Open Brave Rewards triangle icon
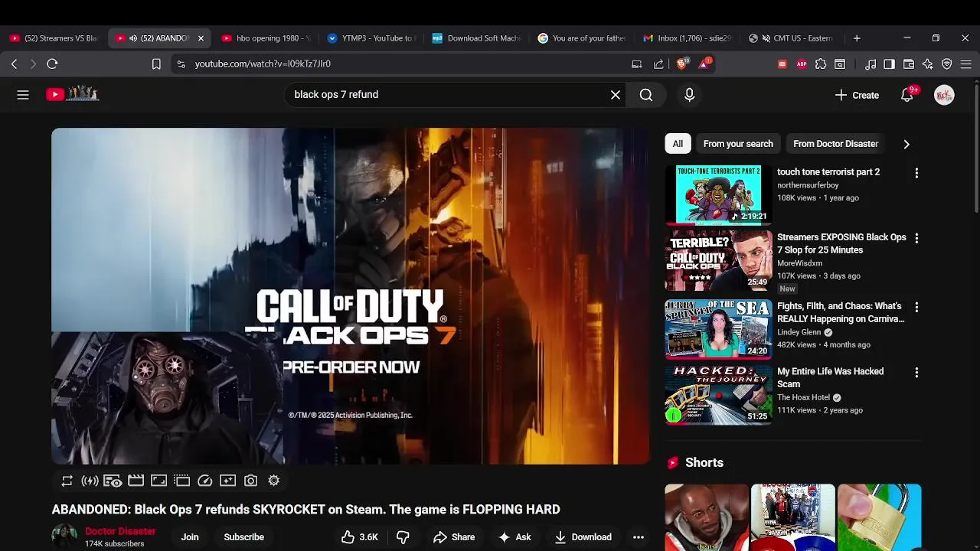 click(704, 64)
